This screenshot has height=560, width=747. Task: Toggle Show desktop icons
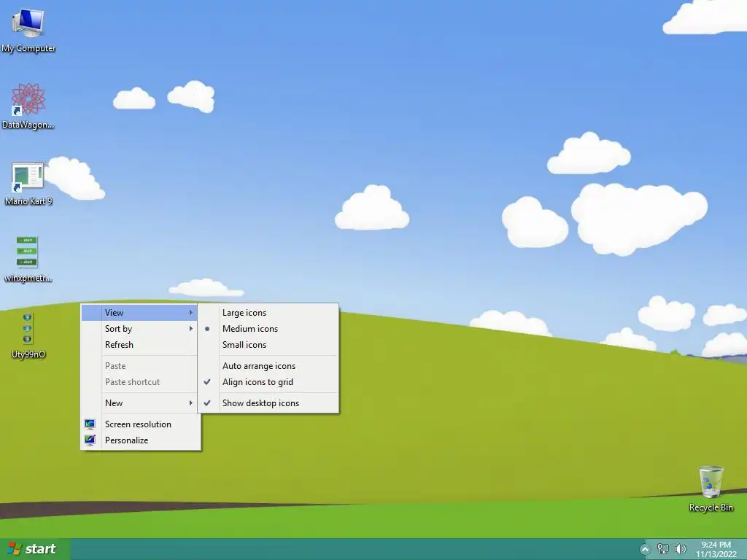(x=268, y=402)
